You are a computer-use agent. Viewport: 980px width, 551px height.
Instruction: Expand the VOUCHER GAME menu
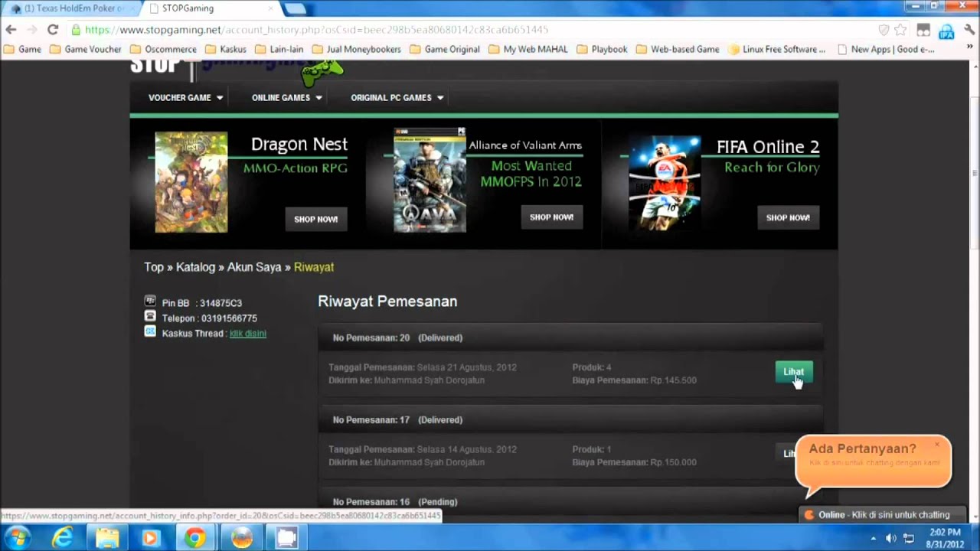(186, 97)
